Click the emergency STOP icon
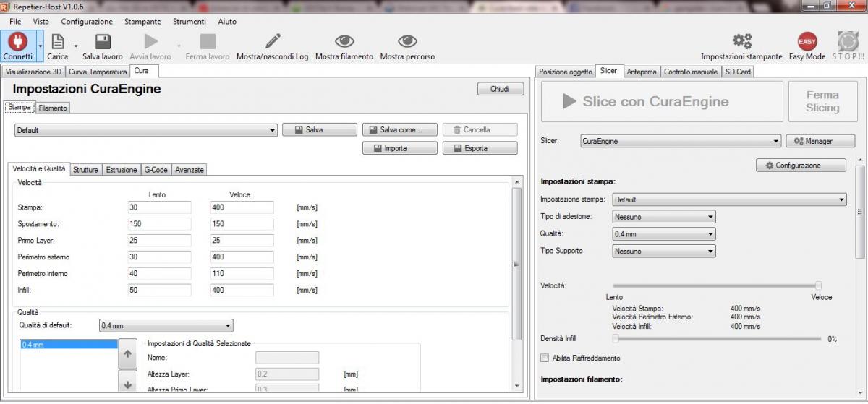This screenshot has width=868, height=404. (x=848, y=41)
